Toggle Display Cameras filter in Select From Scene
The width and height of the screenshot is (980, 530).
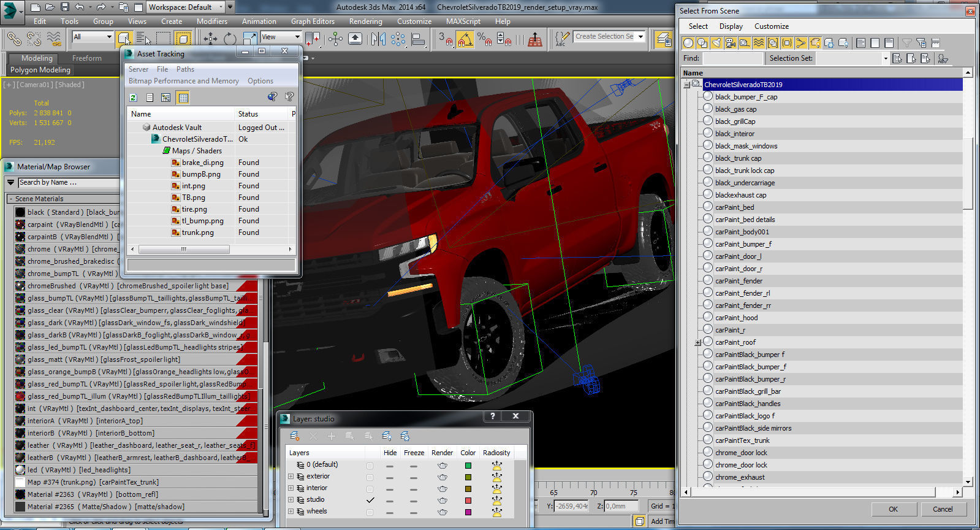click(x=730, y=43)
